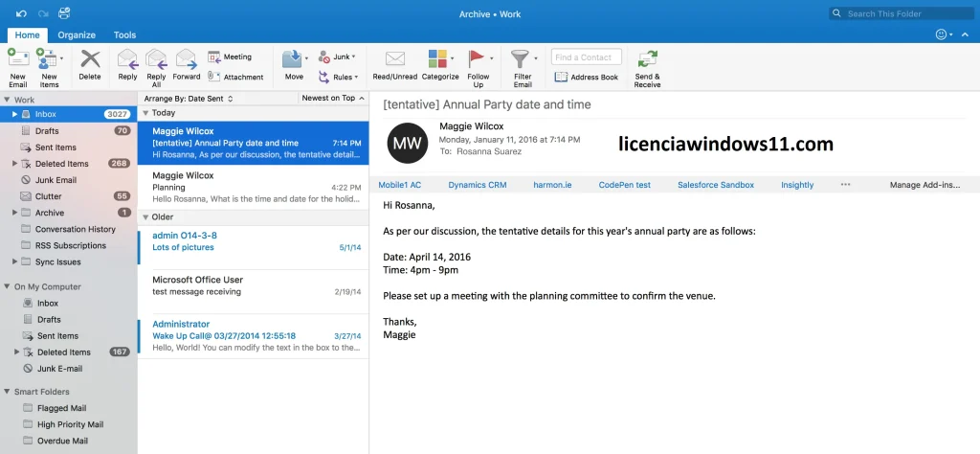Collapse the On My Computer section
Viewport: 980px width, 454px height.
[7, 286]
